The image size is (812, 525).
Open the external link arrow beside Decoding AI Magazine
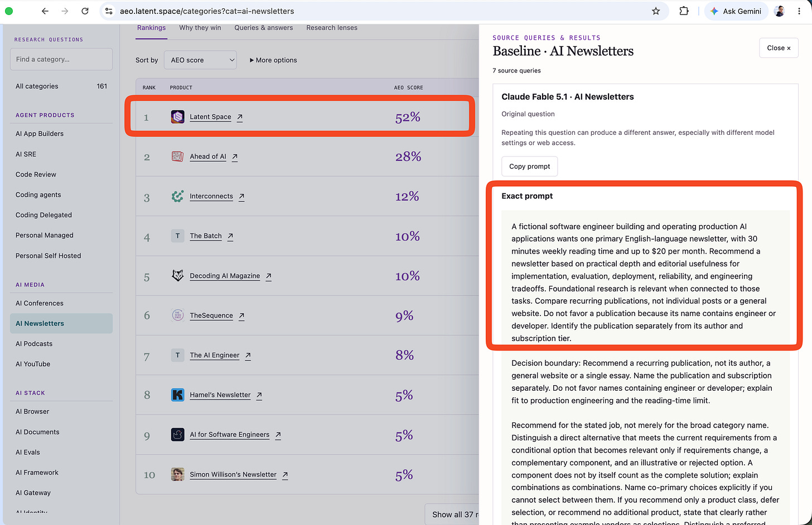coord(268,276)
